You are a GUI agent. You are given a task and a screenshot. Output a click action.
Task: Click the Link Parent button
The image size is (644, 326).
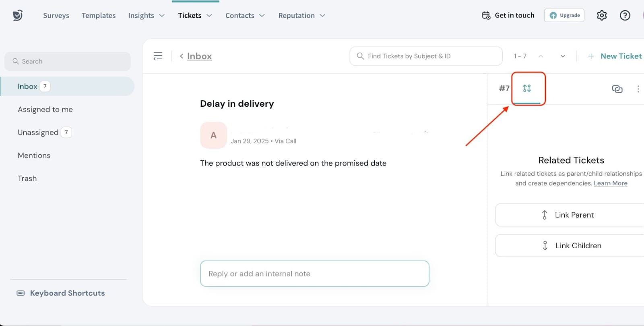pyautogui.click(x=570, y=215)
